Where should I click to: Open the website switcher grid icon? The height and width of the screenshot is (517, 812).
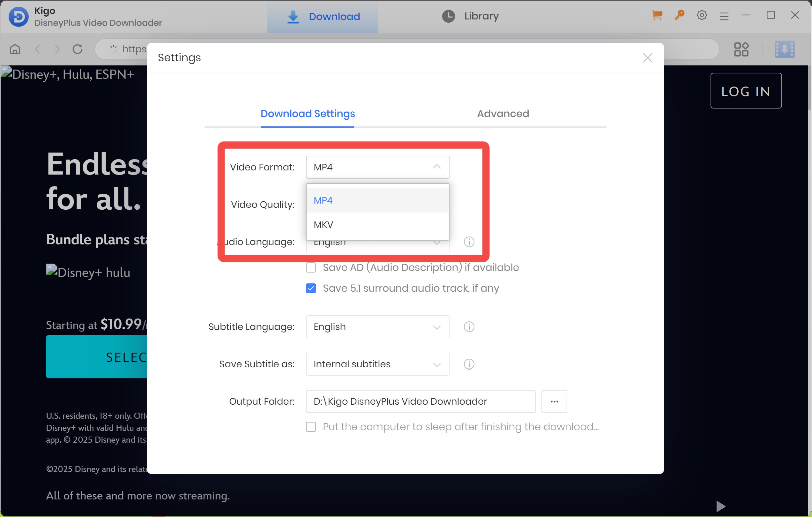[x=741, y=49]
